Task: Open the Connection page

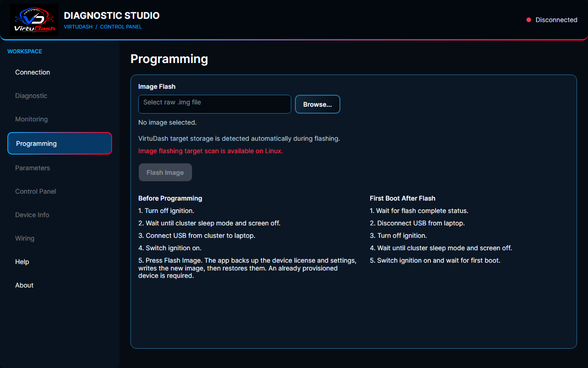Action: click(x=60, y=72)
